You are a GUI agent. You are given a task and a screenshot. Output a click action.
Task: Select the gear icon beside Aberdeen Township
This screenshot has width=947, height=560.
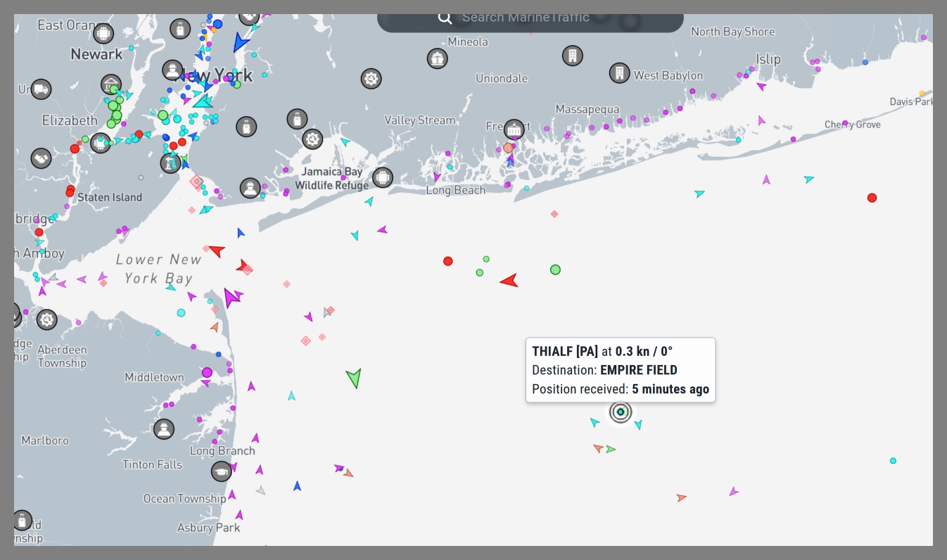click(x=46, y=320)
